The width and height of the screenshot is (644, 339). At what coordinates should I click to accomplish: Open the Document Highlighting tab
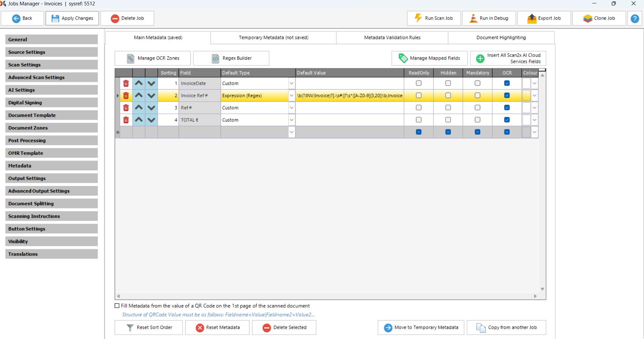(x=501, y=37)
